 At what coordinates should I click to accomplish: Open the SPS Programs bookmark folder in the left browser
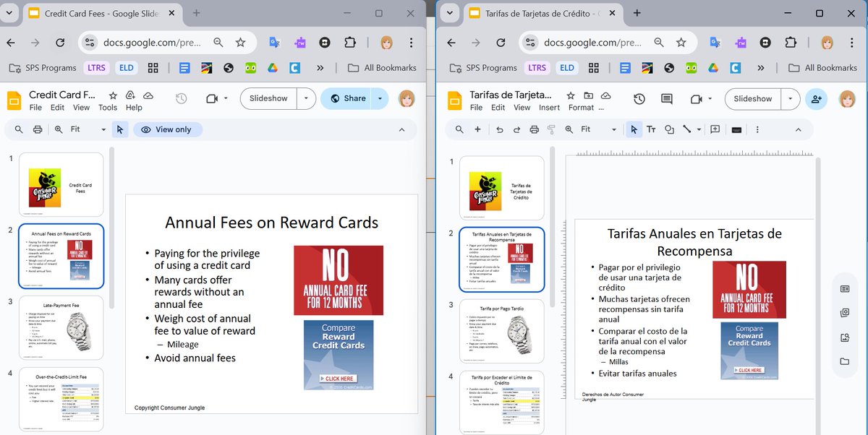(42, 68)
